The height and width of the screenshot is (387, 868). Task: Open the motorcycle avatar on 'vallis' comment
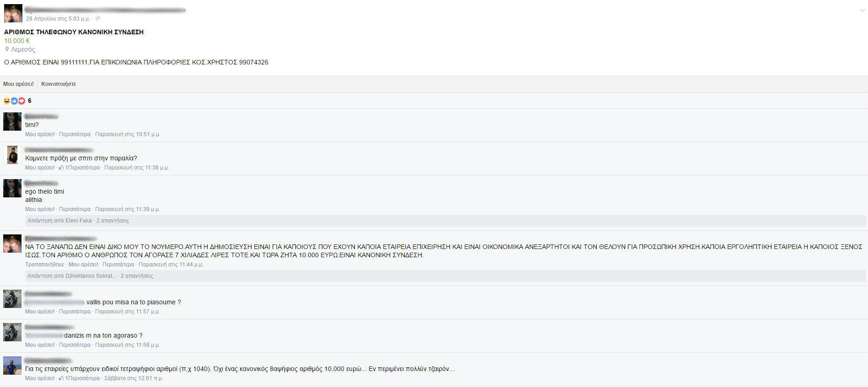coord(12,299)
